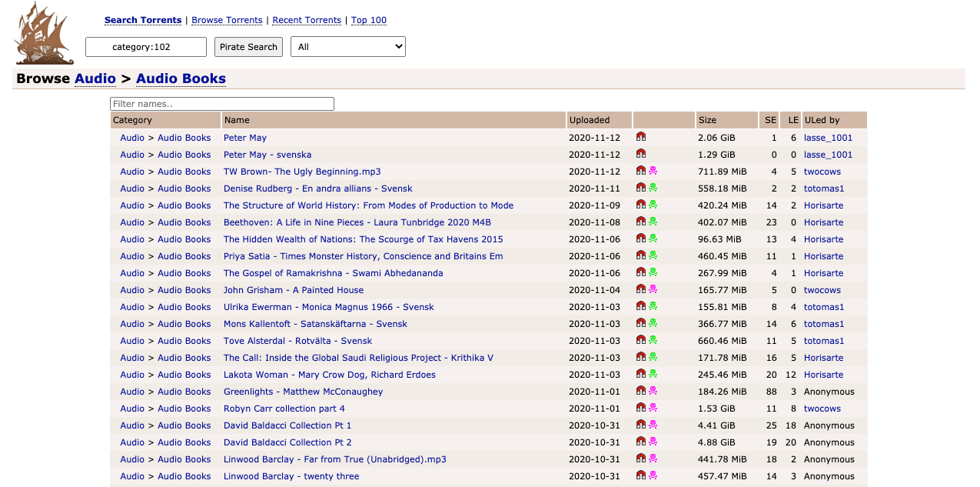Click the green skull for Ulrika Ewerman row
Viewport: 980px width, 487px height.
pyautogui.click(x=653, y=306)
